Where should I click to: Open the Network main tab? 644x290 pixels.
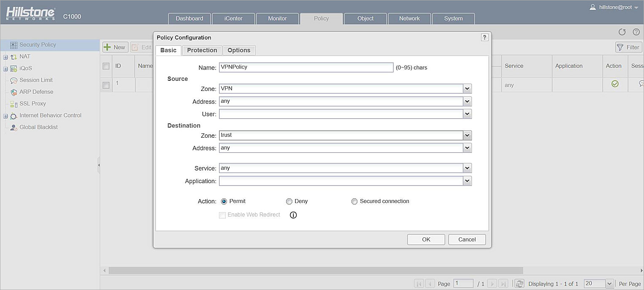tap(409, 19)
